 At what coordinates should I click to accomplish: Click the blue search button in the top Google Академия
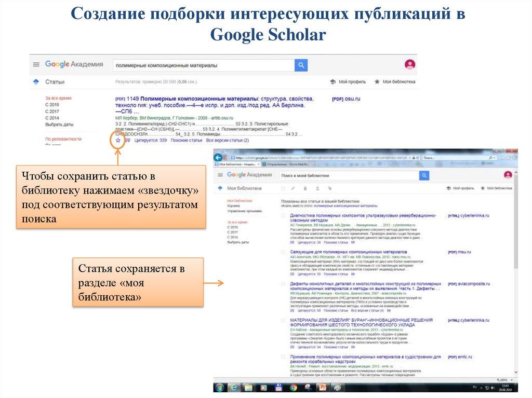301,65
